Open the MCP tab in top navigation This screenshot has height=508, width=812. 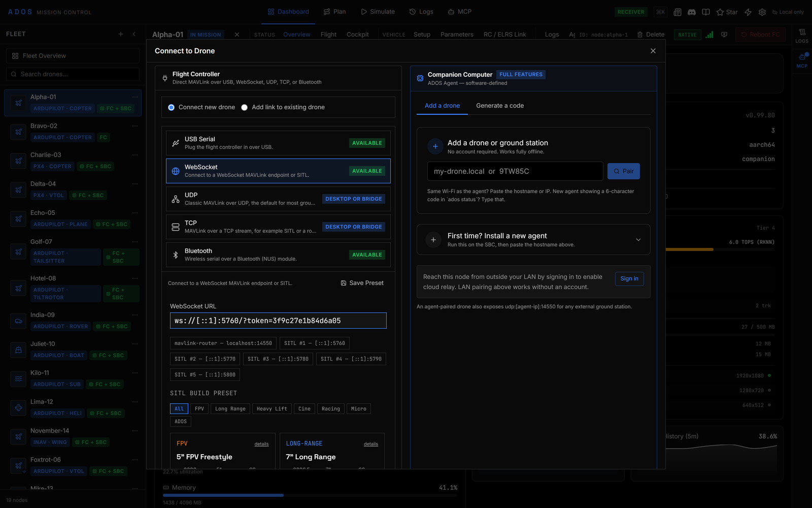[460, 12]
